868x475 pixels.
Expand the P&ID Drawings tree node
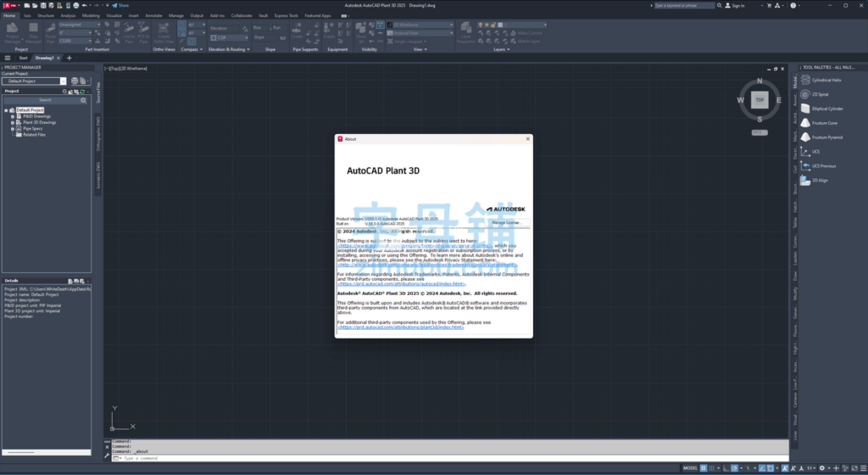tap(13, 116)
